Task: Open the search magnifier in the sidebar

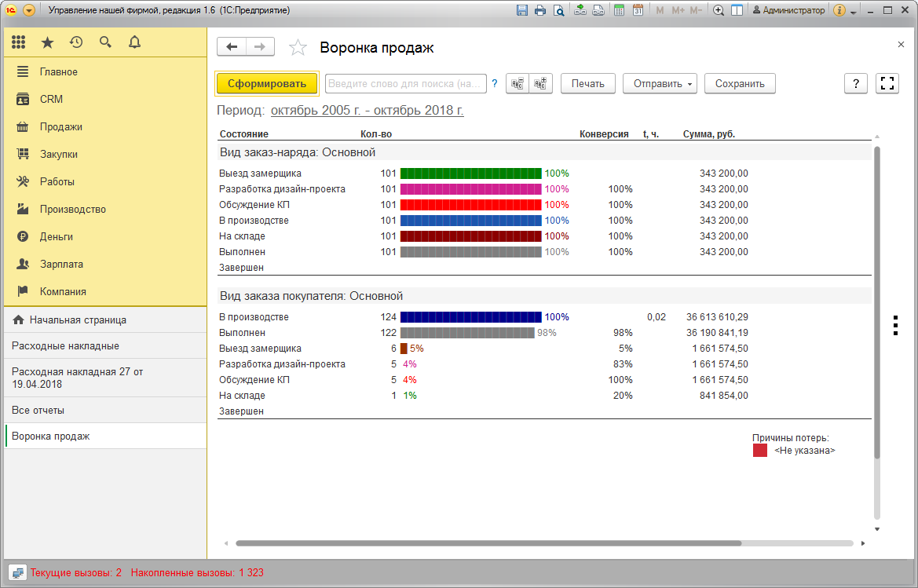Action: [105, 42]
